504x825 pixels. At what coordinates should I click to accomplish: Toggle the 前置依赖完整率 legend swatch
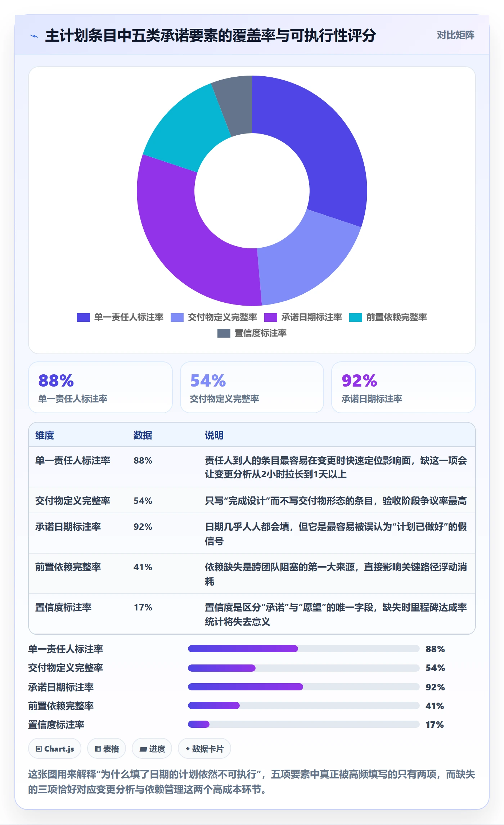pyautogui.click(x=355, y=317)
